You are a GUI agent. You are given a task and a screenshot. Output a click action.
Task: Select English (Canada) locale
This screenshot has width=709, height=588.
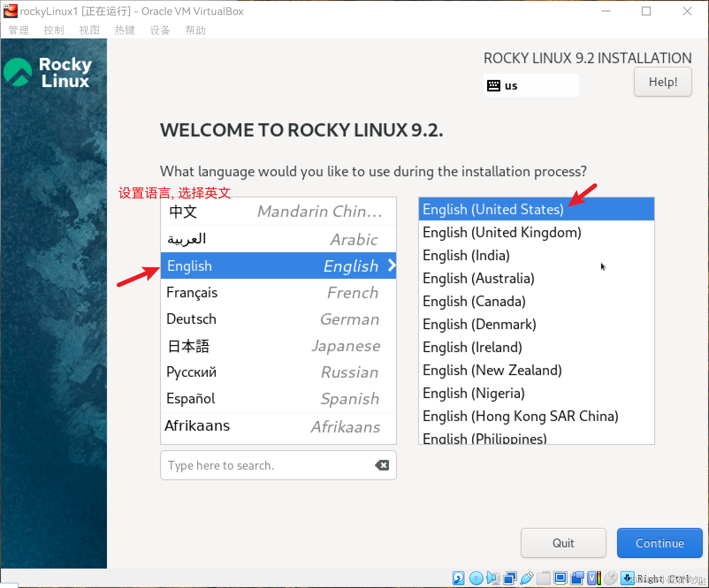[536, 301]
